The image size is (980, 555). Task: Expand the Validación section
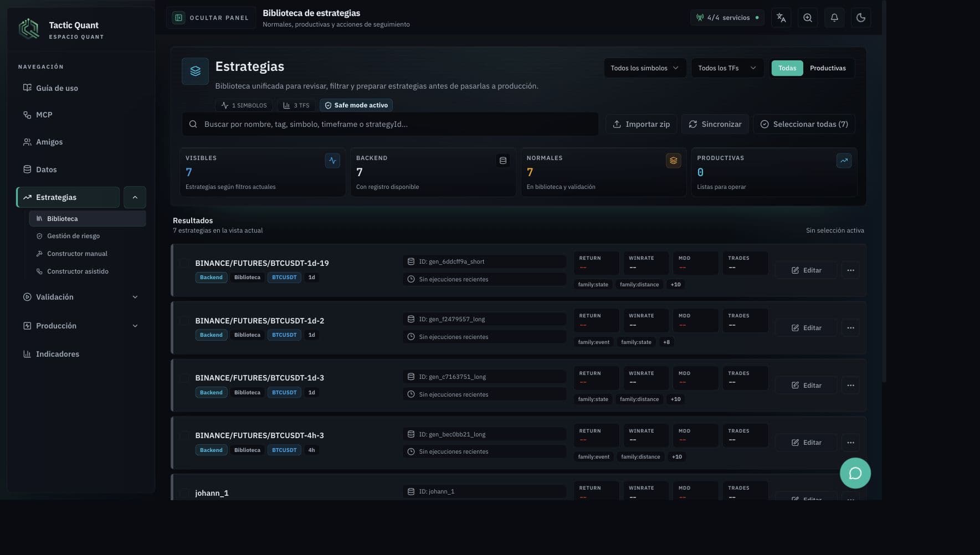(81, 297)
